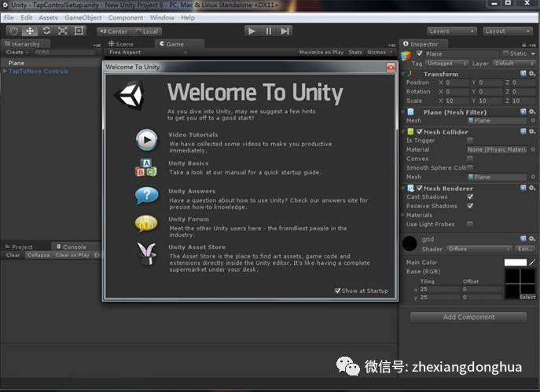540x392 pixels.
Task: Select the Scale tool in the toolbar
Action: pos(63,31)
